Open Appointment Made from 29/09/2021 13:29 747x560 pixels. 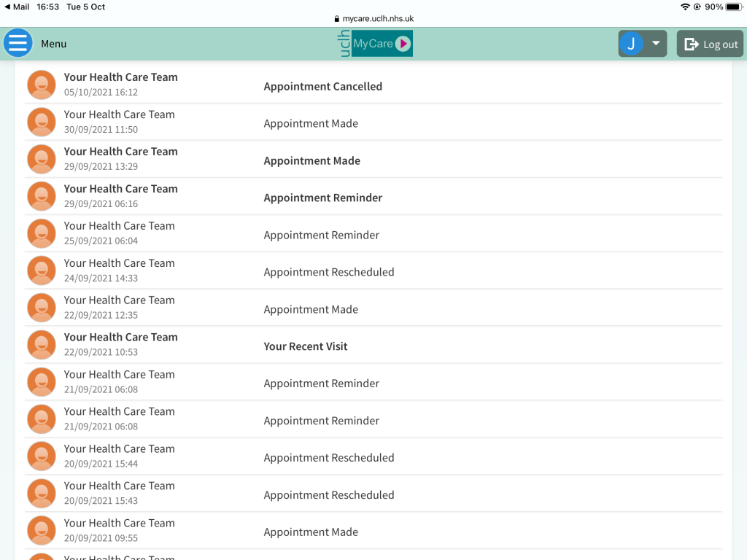(311, 160)
